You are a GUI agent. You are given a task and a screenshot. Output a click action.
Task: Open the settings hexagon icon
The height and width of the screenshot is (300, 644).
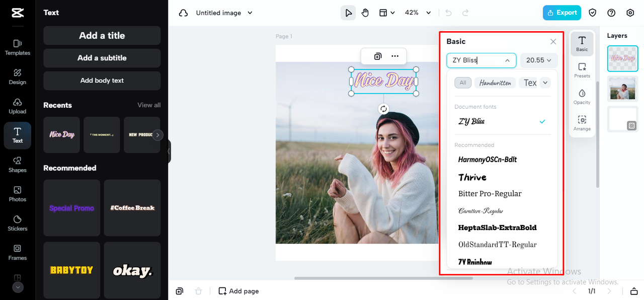tap(630, 13)
